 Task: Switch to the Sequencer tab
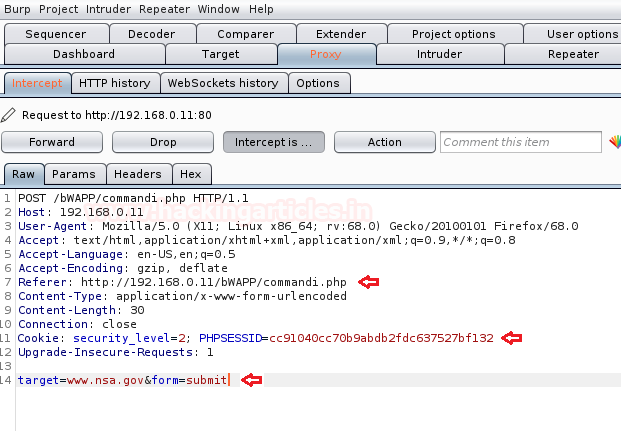click(56, 34)
